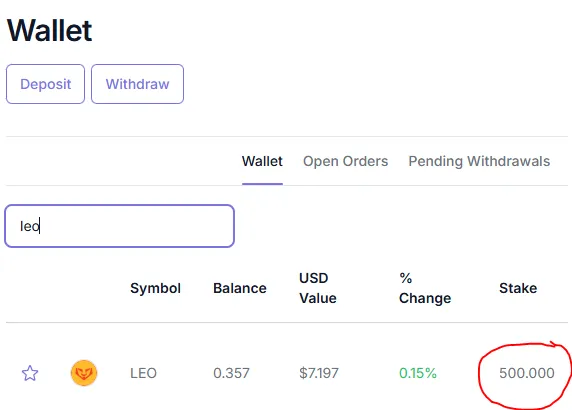The width and height of the screenshot is (572, 410).
Task: View the Pending Withdrawals tab
Action: coord(479,161)
